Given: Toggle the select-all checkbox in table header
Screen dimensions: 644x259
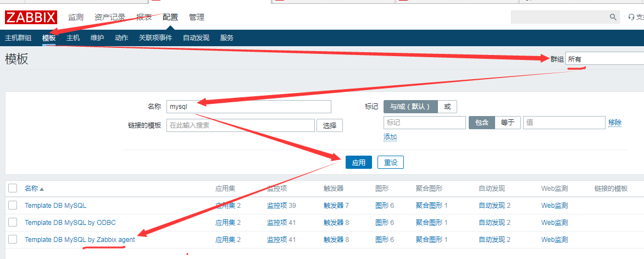Looking at the screenshot, I should coord(13,188).
